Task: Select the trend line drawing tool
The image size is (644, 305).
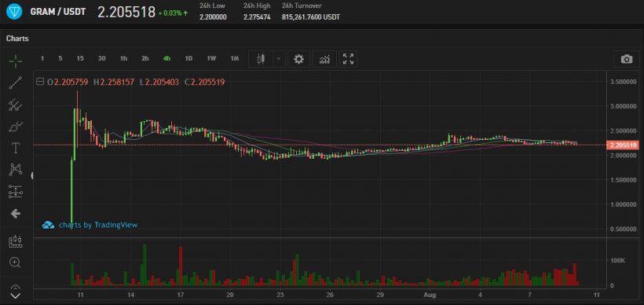Action: [x=16, y=83]
